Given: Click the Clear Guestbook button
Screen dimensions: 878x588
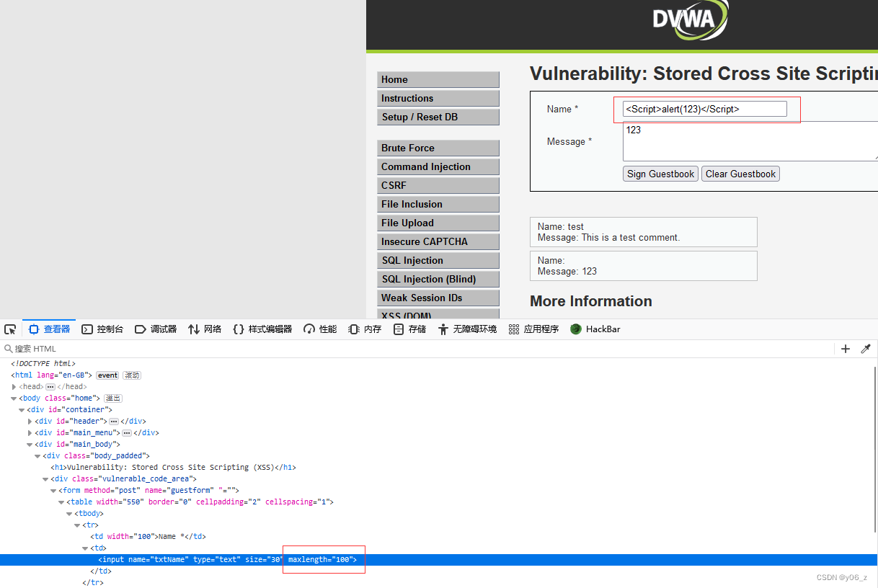Looking at the screenshot, I should [740, 174].
